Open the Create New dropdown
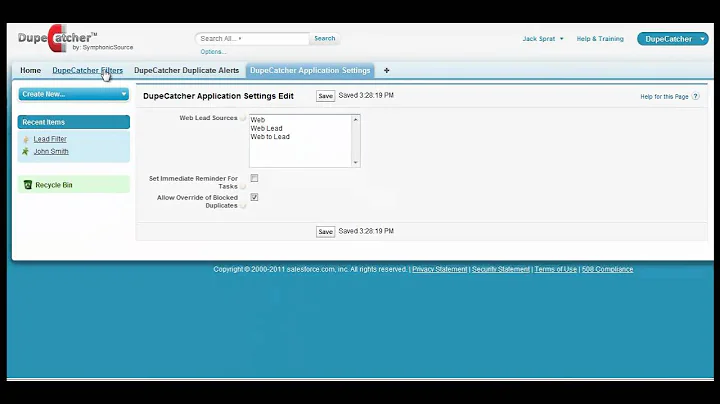The width and height of the screenshot is (720, 404). tap(73, 94)
